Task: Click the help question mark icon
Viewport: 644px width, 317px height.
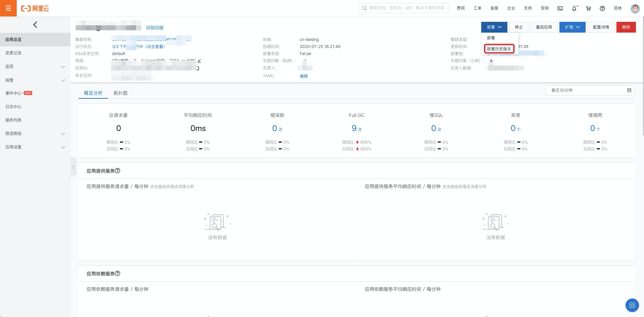Action: point(602,8)
